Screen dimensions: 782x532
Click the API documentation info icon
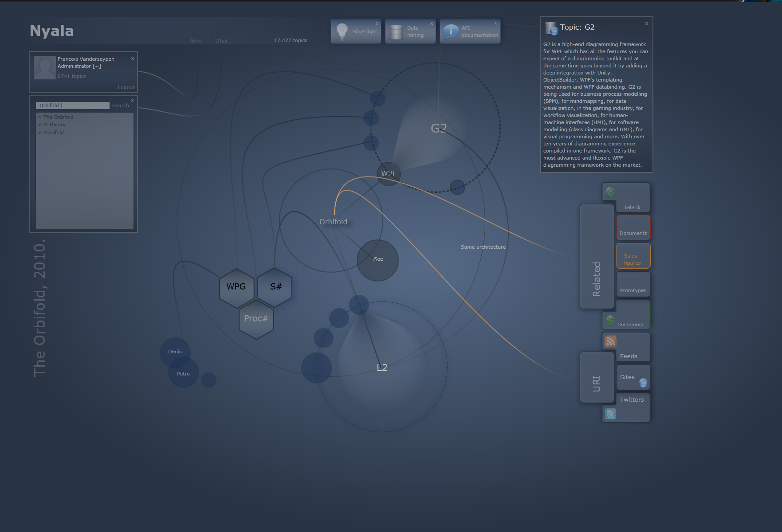(451, 31)
